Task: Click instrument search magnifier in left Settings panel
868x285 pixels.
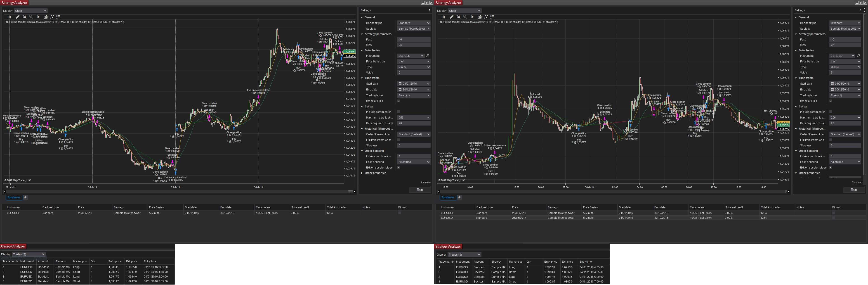Action: (428, 56)
